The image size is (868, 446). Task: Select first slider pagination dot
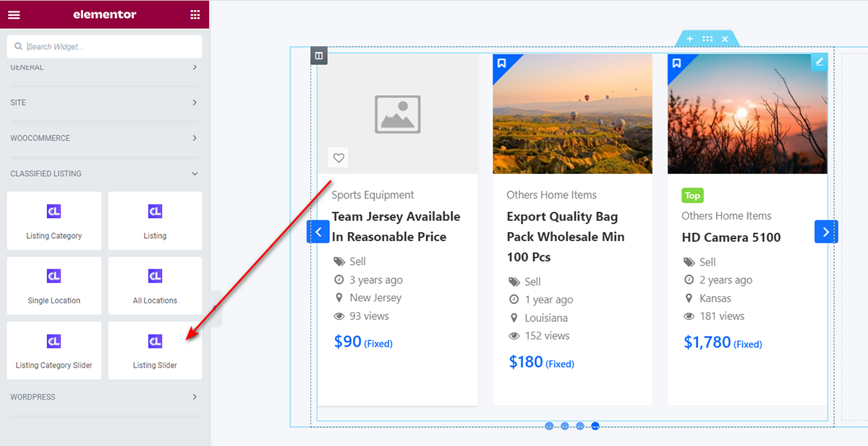tap(549, 426)
